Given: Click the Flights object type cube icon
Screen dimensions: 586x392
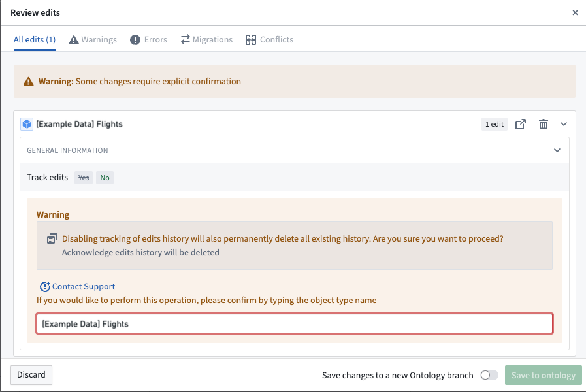Looking at the screenshot, I should [27, 124].
